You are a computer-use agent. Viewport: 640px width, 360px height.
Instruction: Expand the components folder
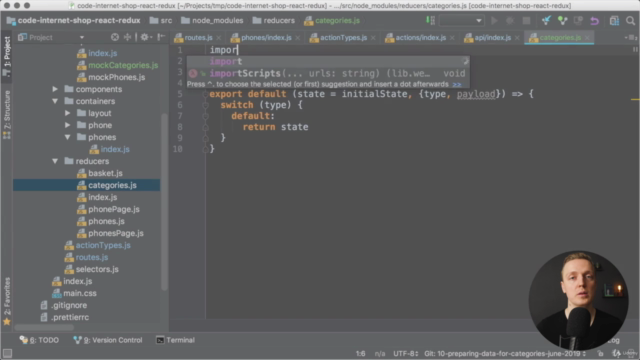55,89
